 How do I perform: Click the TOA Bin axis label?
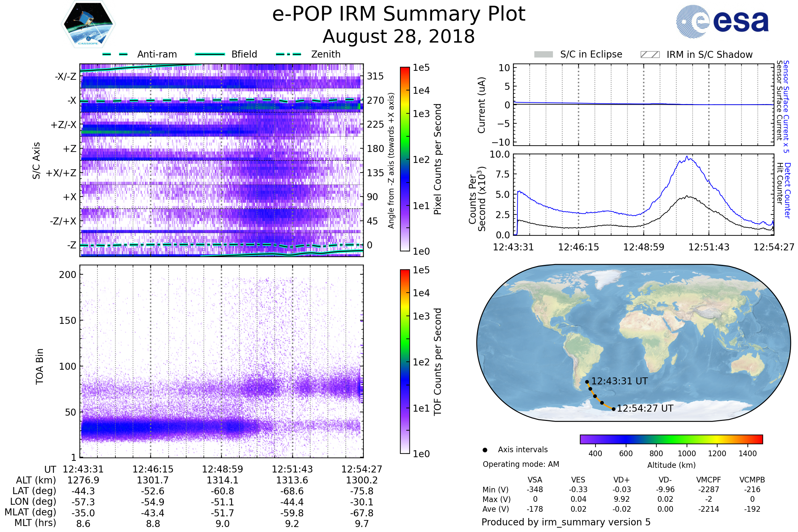tap(40, 366)
